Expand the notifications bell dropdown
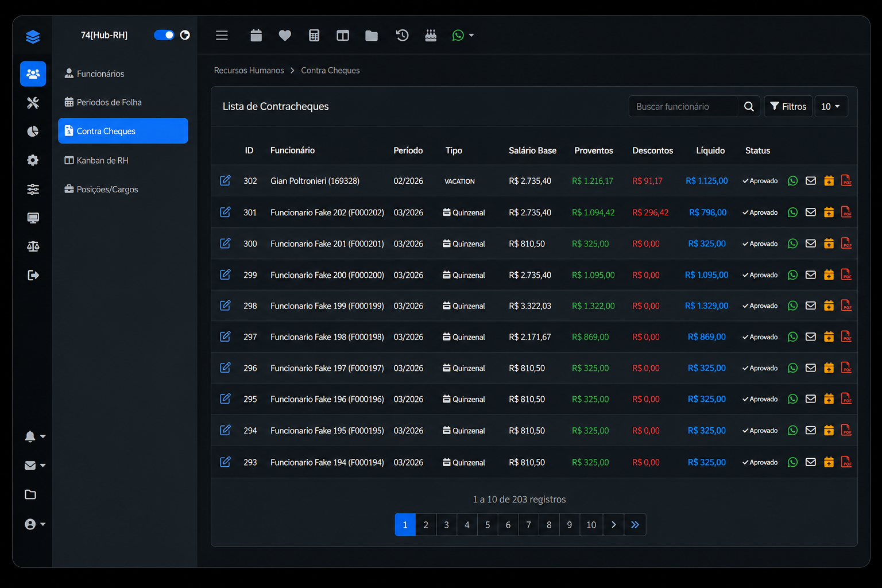This screenshot has width=882, height=588. point(35,436)
